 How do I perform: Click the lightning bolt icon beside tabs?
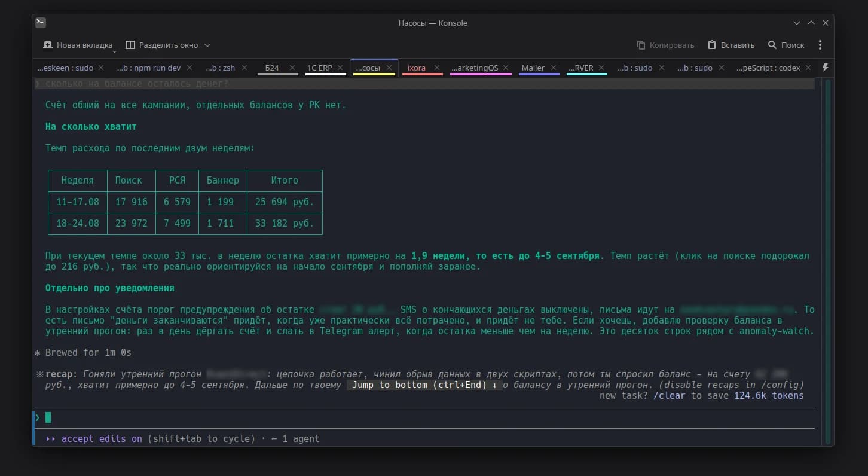tap(826, 68)
